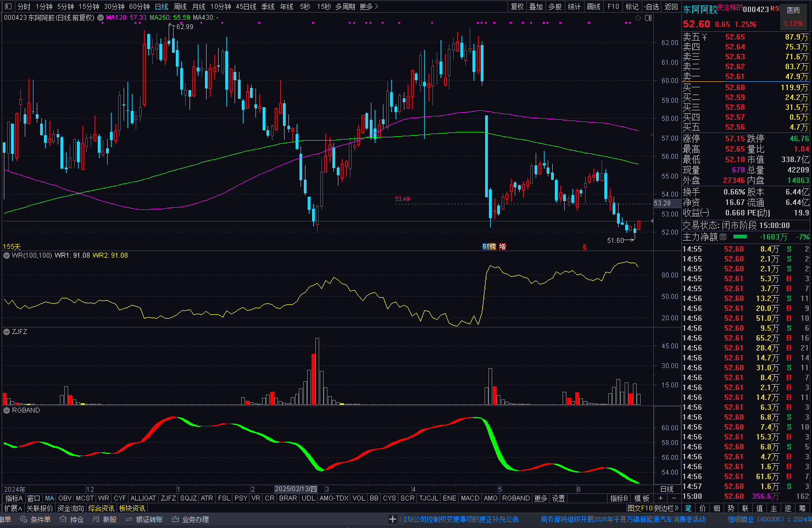Click the 增 marker under the chart
This screenshot has height=528, width=812.
(502, 247)
